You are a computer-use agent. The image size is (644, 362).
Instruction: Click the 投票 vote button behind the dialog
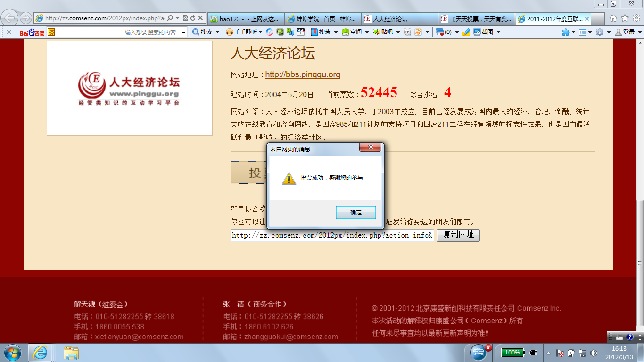click(248, 173)
